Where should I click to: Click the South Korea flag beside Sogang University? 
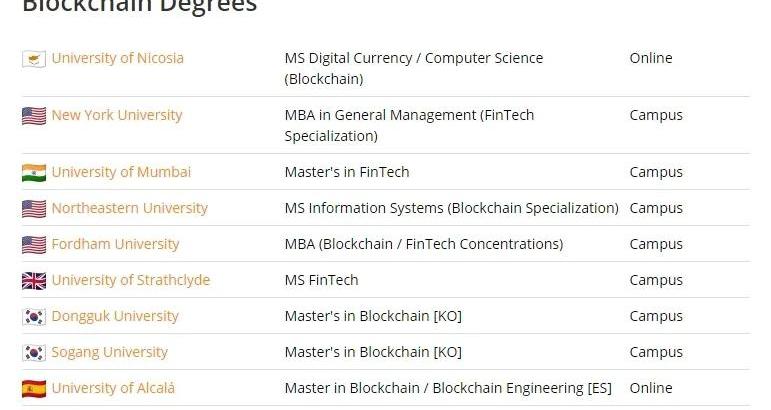[34, 353]
